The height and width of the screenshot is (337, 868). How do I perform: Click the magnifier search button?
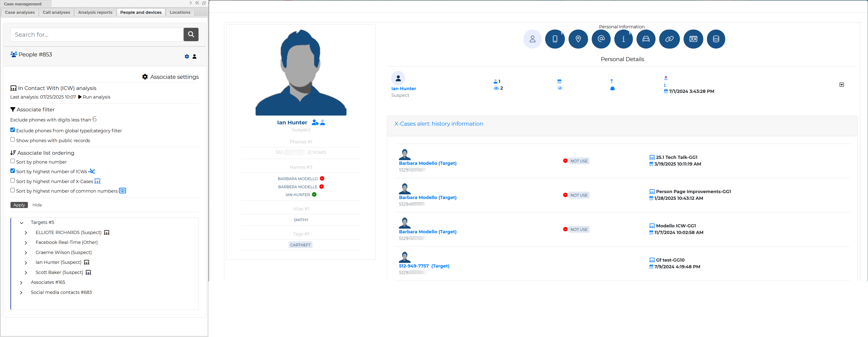191,34
